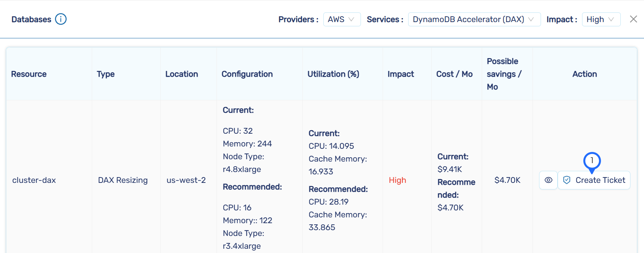644x253 pixels.
Task: Expand the Services DynamoDB Accelerator dropdown
Action: [x=474, y=19]
